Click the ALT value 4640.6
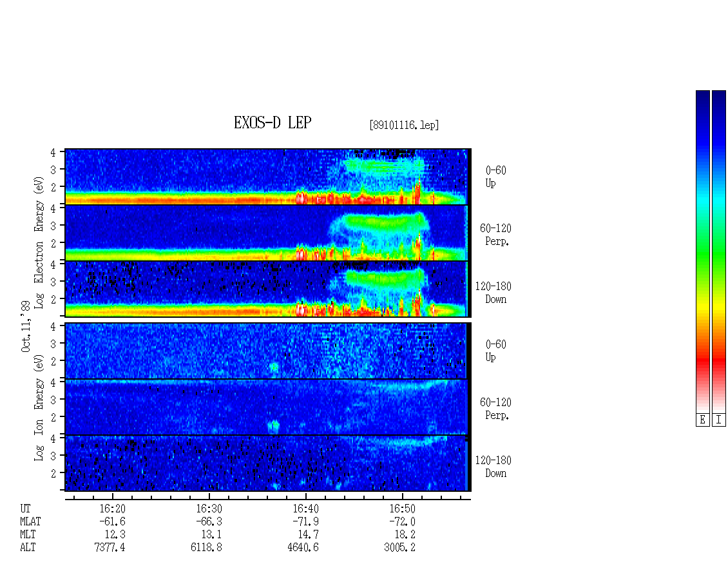Image resolution: width=728 pixels, height=564 pixels. [303, 548]
